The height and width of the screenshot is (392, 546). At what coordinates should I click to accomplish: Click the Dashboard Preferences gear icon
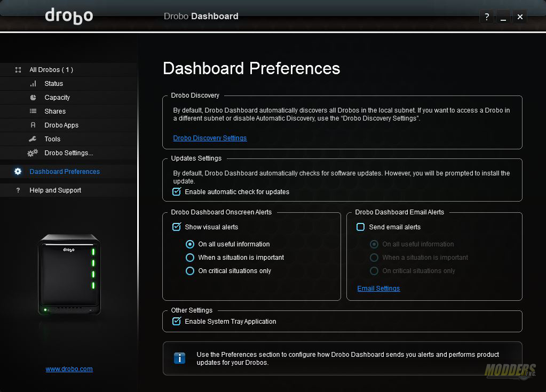point(18,172)
